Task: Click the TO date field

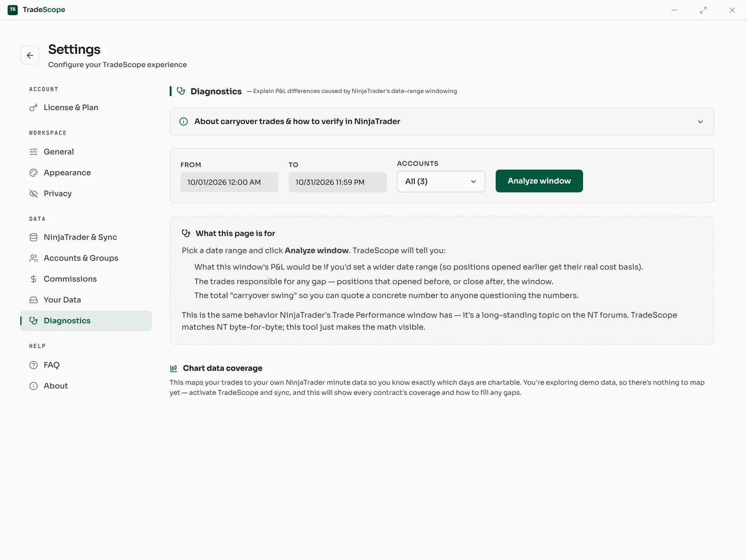Action: [x=337, y=182]
